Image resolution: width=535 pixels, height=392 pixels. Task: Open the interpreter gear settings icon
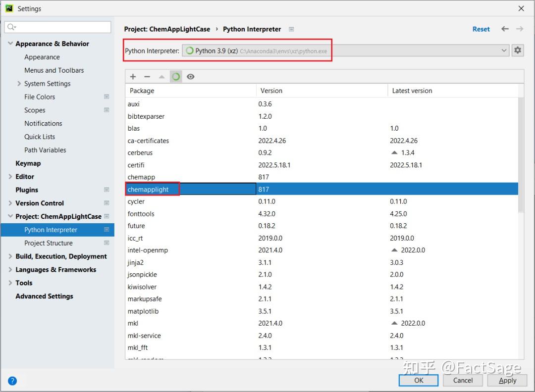click(x=518, y=50)
